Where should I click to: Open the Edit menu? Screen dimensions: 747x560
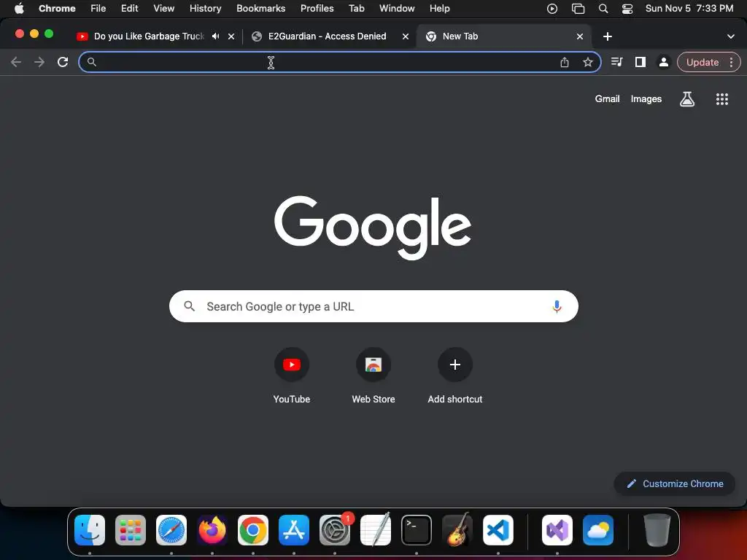[x=129, y=8]
